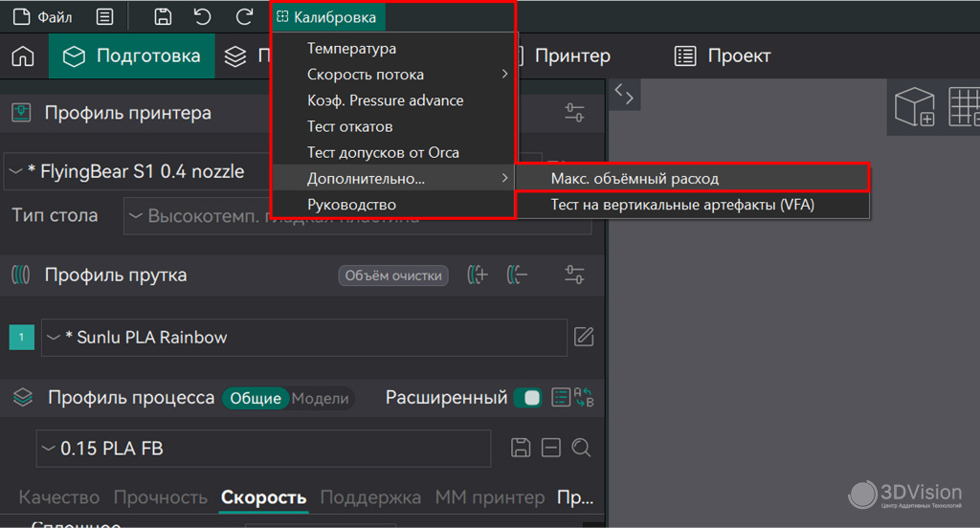Edit the Sunlu PLA Rainbow filament preset
This screenshot has height=528, width=980.
click(583, 337)
